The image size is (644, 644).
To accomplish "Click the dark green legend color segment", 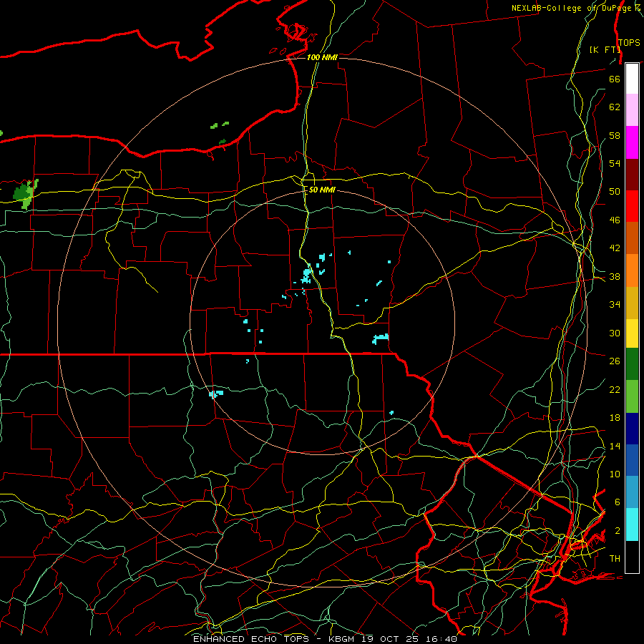I will click(x=632, y=364).
